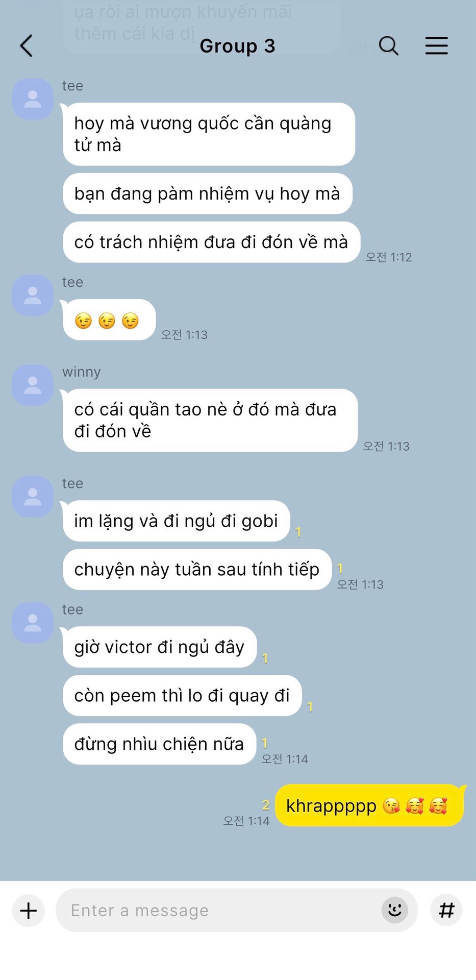Select the yellow khrappppp message bubble
This screenshot has height=980, width=476.
[369, 805]
